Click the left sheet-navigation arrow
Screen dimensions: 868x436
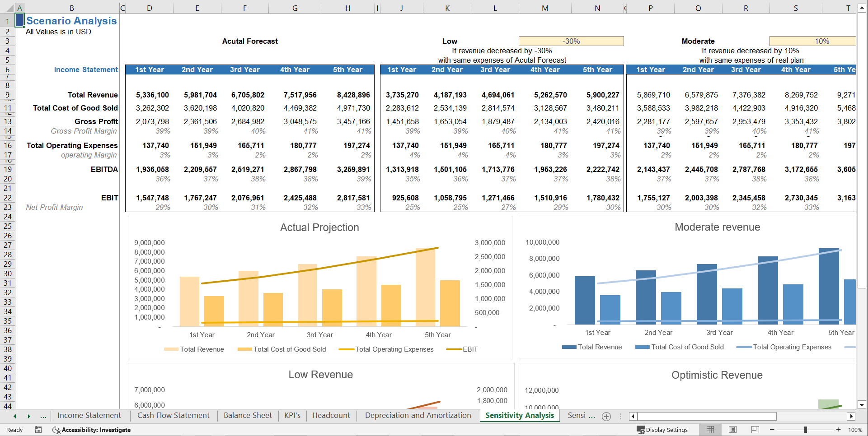[x=14, y=416]
